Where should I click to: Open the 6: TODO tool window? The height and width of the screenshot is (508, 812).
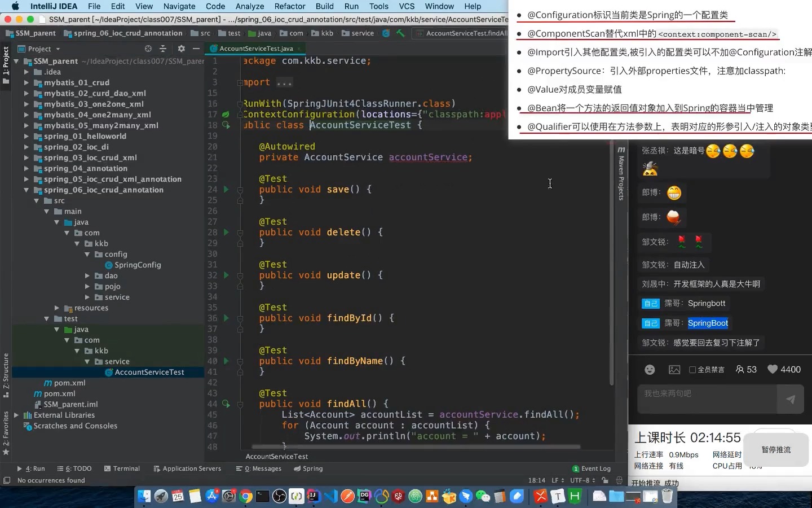click(74, 468)
